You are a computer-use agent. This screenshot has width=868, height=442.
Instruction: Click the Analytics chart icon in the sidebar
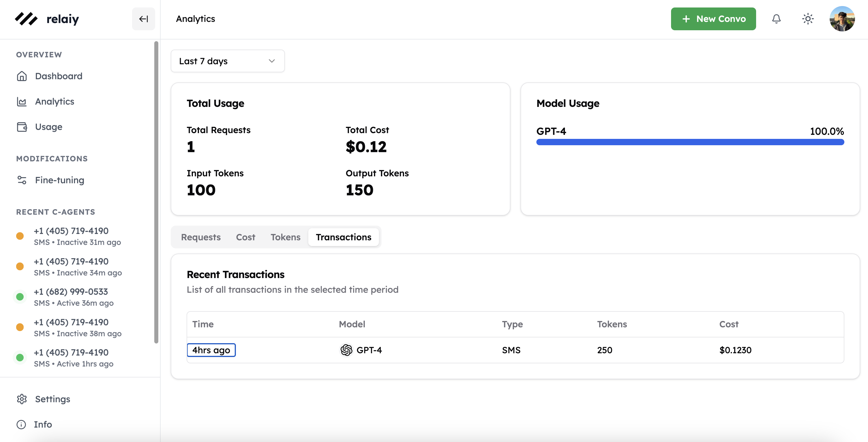[22, 101]
